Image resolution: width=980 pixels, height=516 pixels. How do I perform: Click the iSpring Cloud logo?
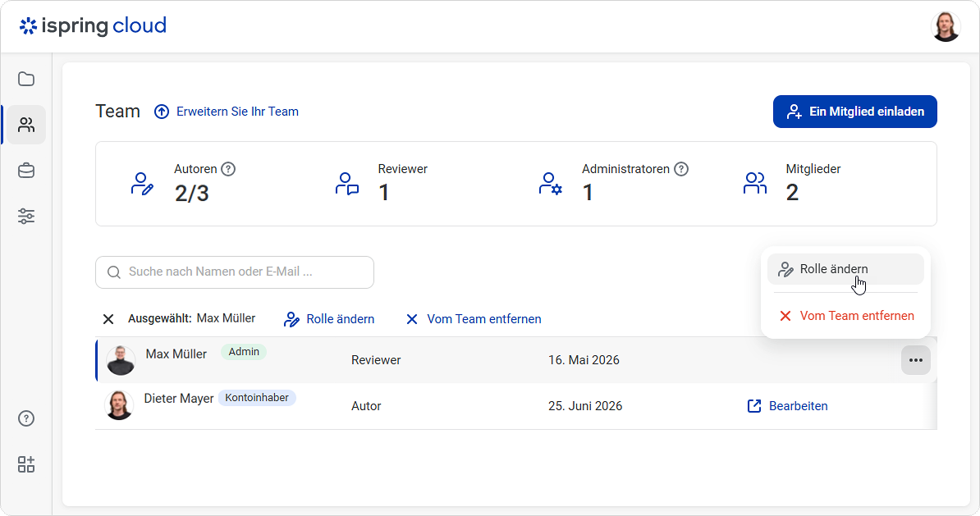point(93,25)
